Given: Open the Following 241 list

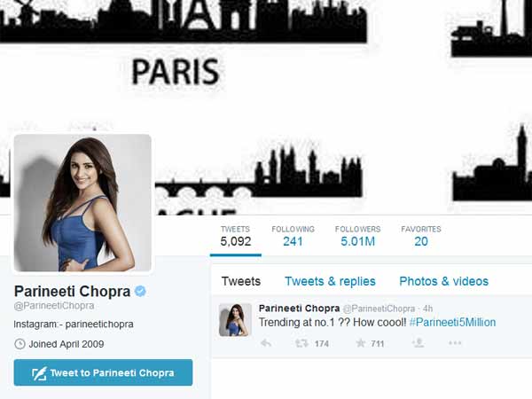Looking at the screenshot, I should [293, 236].
